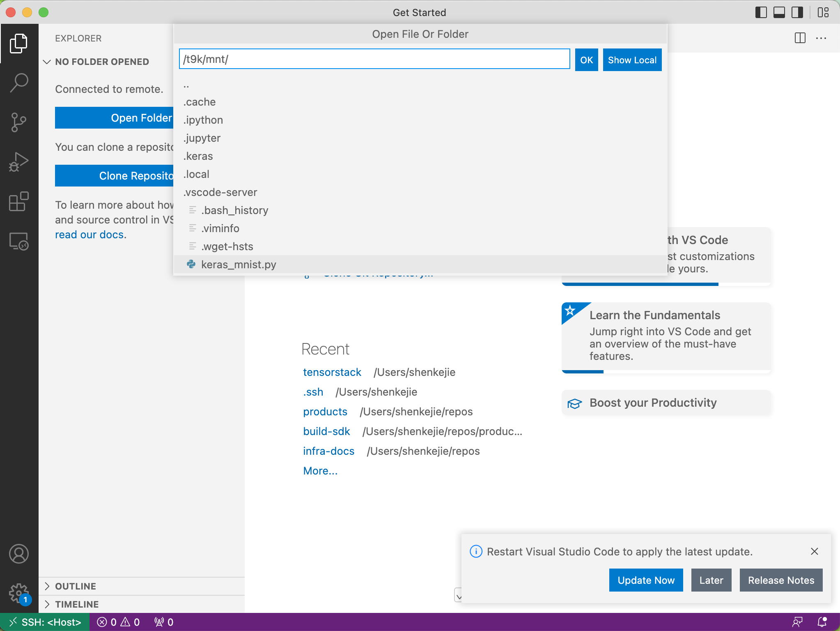Click the Python icon beside keras_mnist.py
This screenshot has width=840, height=631.
[191, 264]
